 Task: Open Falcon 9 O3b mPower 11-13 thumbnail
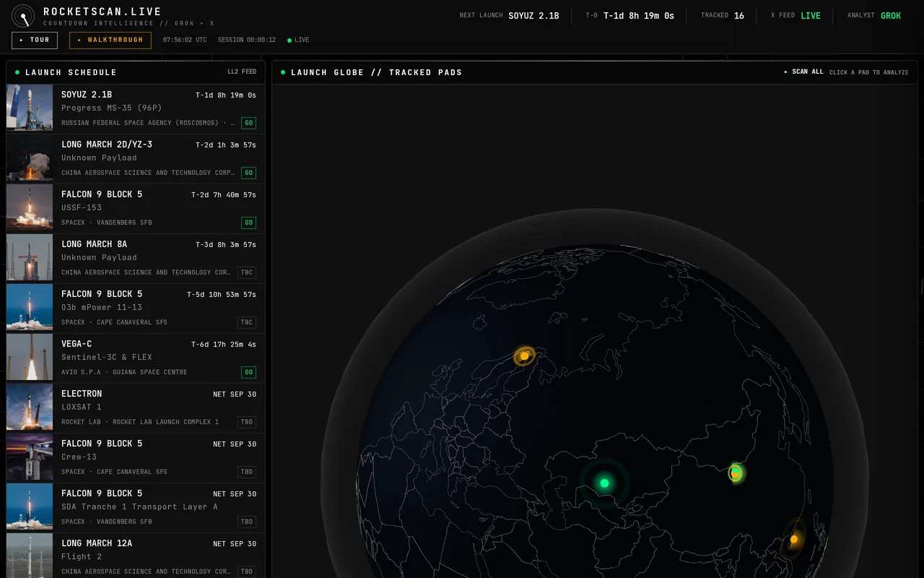pos(30,307)
